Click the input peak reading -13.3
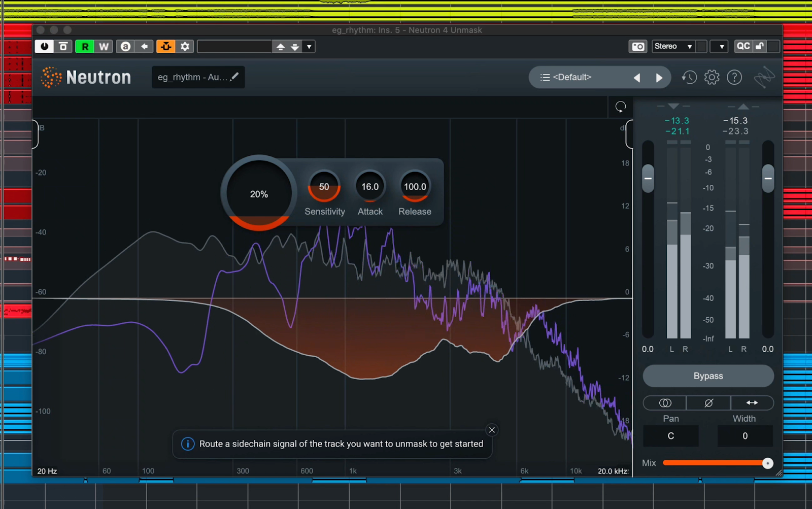This screenshot has height=509, width=812. click(677, 121)
